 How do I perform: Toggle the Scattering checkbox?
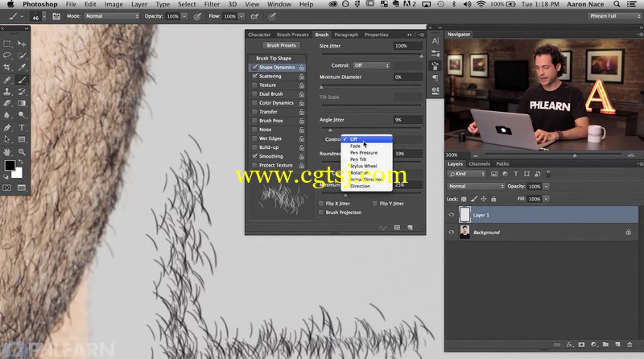(254, 76)
